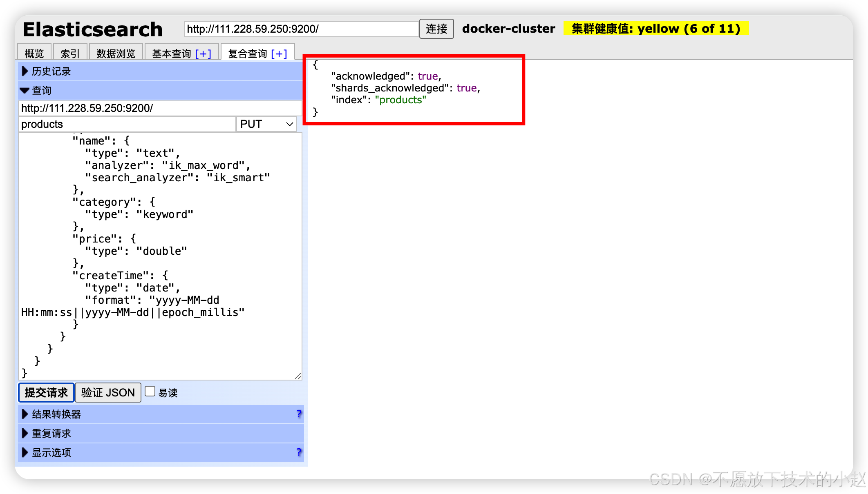Open the 索引 tab
The width and height of the screenshot is (868, 494).
[70, 54]
